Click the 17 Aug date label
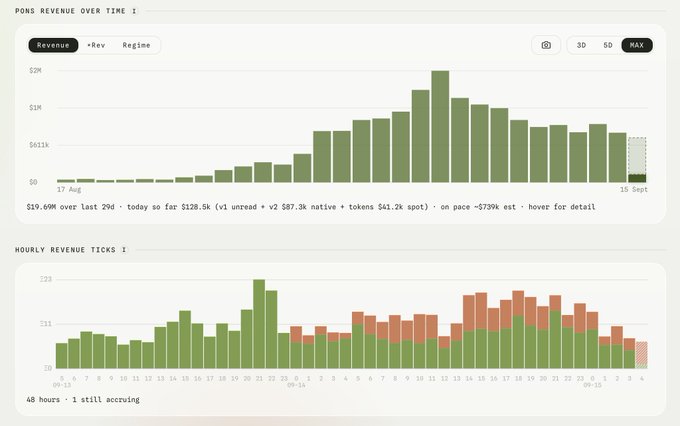 pos(69,190)
